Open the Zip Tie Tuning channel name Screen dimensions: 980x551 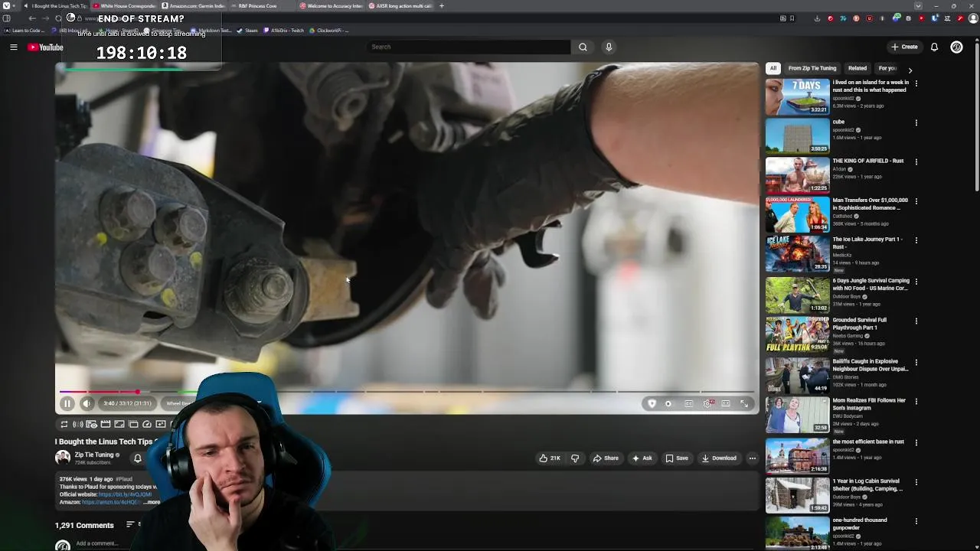click(94, 455)
